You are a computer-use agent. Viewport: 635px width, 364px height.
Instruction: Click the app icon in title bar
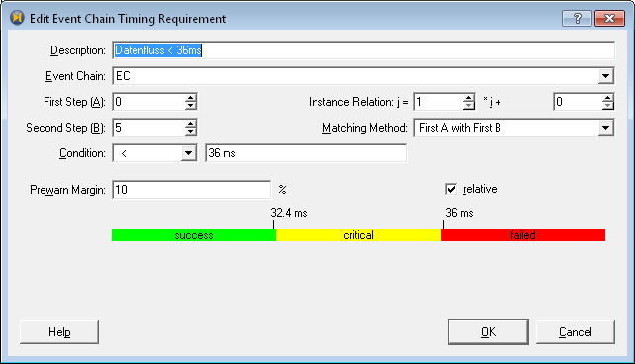pyautogui.click(x=17, y=18)
